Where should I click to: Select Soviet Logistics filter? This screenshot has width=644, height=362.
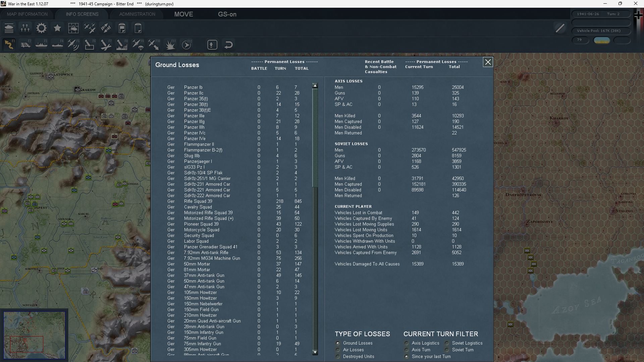tap(447, 343)
